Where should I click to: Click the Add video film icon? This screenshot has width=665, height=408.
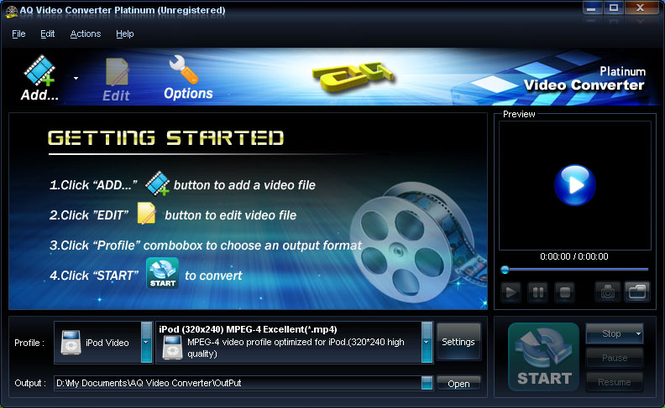pos(39,70)
